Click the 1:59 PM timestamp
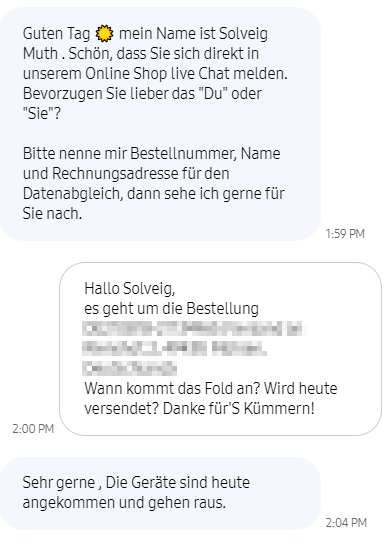The image size is (385, 548). click(345, 233)
